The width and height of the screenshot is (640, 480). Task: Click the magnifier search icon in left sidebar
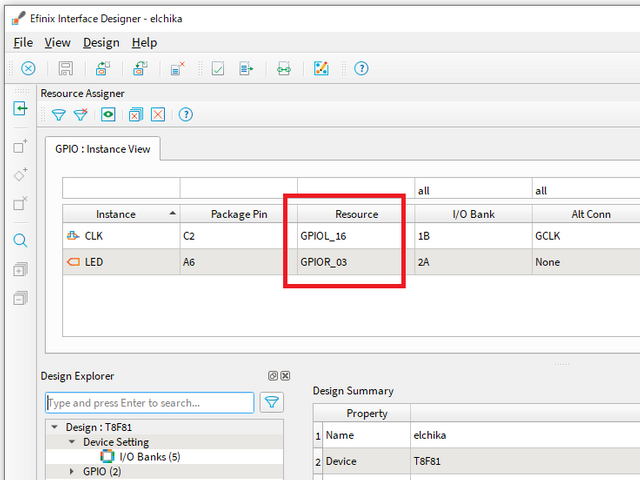click(x=20, y=240)
